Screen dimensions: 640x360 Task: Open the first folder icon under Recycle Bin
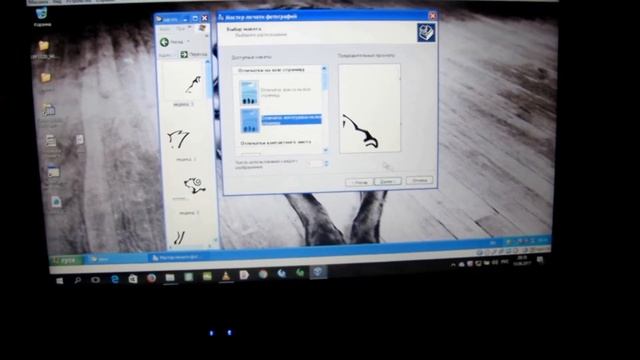[43, 46]
